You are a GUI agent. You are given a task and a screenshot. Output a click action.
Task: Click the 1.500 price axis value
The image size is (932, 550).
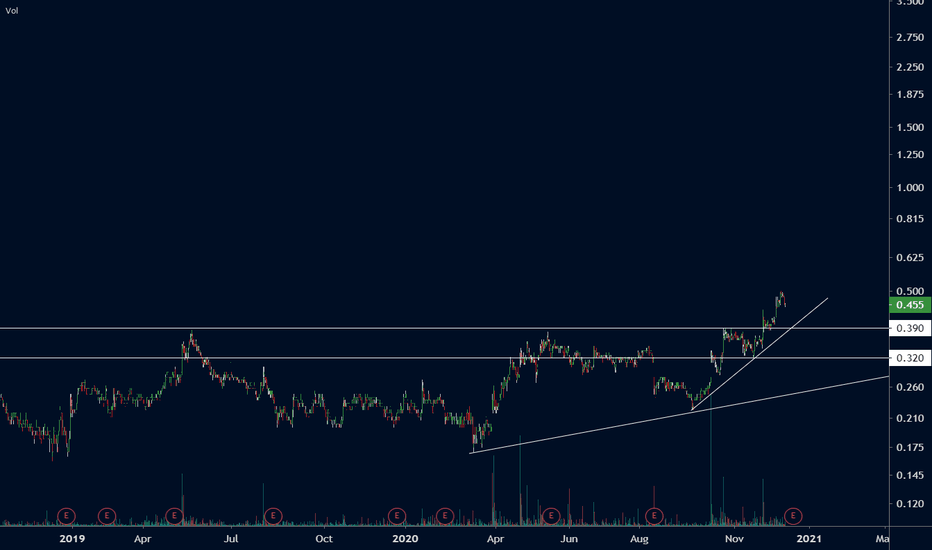coord(910,127)
